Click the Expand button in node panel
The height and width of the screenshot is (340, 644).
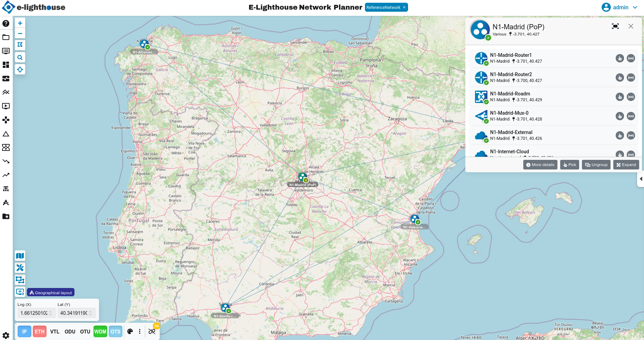pos(626,165)
